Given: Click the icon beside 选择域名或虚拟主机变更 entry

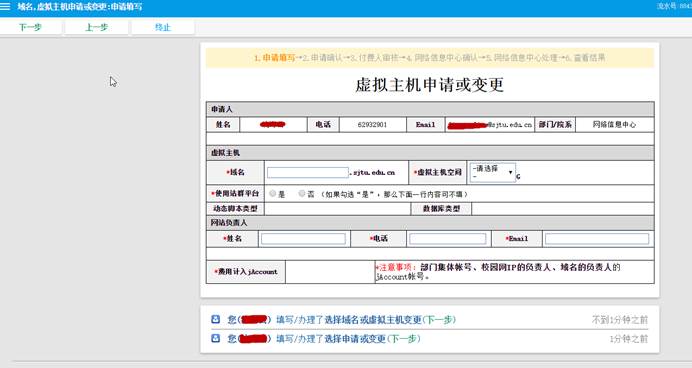Looking at the screenshot, I should click(x=215, y=319).
